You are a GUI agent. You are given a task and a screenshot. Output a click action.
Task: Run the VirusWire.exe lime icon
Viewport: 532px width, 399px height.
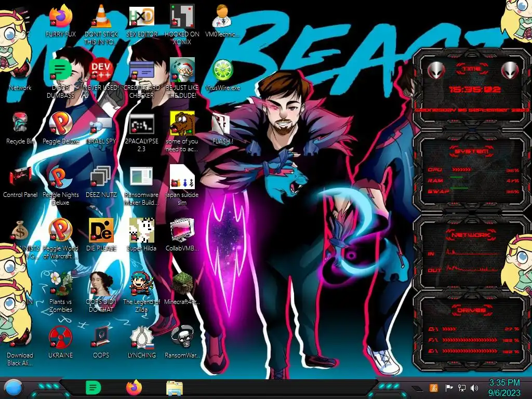click(222, 70)
